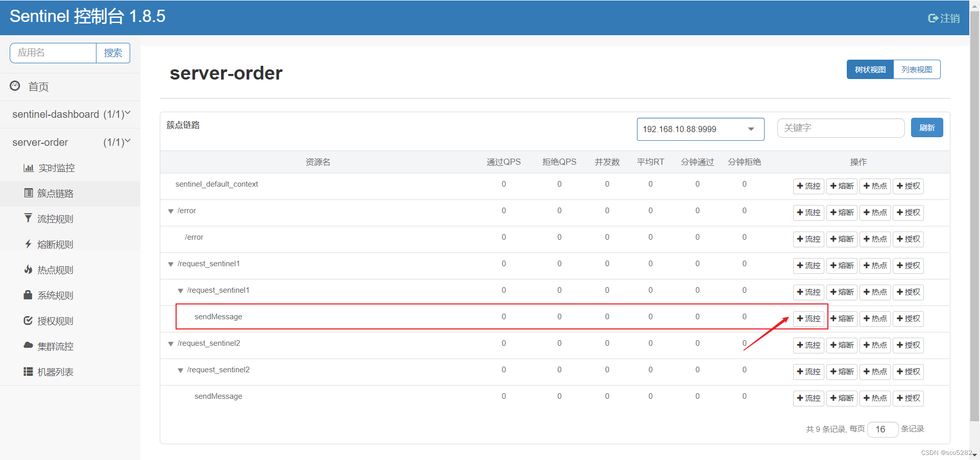
Task: Click the logout icon (注销)
Action: point(933,18)
